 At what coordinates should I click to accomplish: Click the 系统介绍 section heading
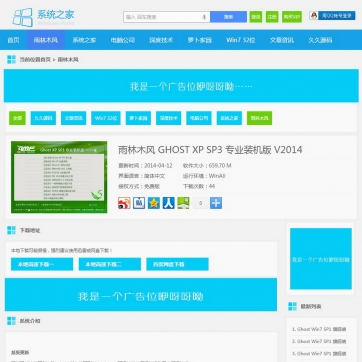coord(30,321)
